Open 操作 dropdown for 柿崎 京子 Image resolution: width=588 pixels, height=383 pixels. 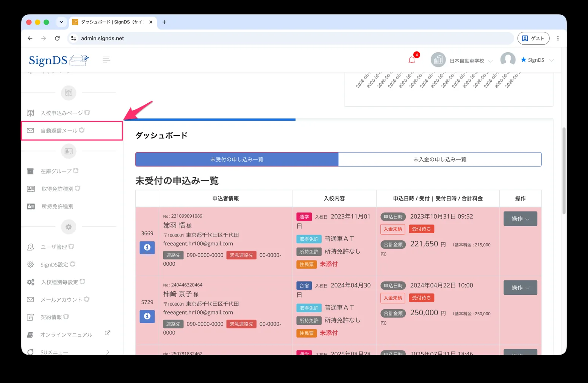(x=520, y=288)
